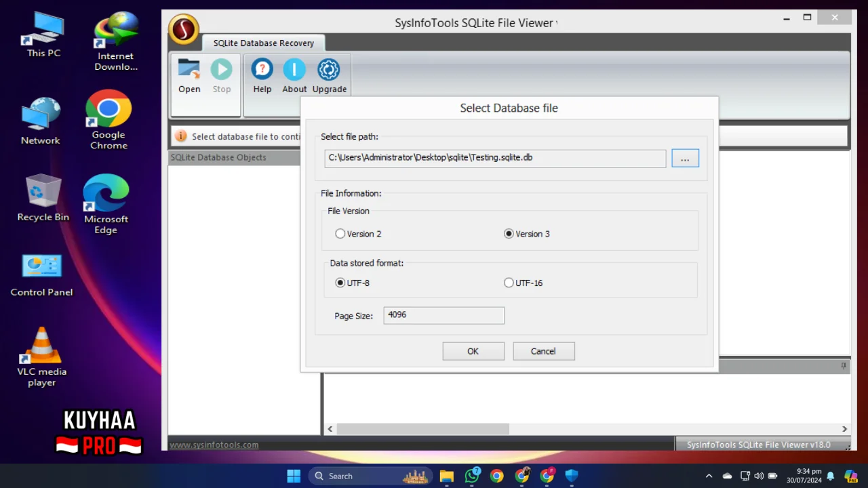
Task: Select the Recycle Bin desktop icon
Action: [43, 198]
